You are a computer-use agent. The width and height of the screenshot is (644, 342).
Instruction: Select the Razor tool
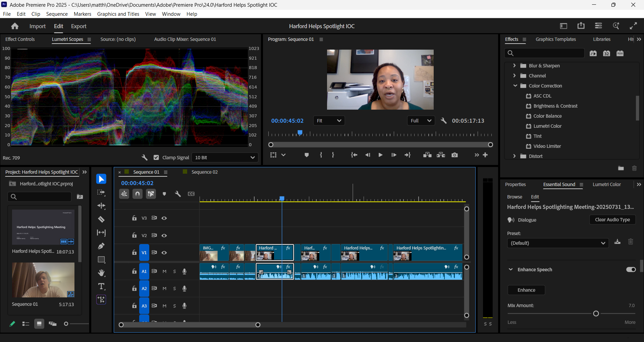coord(101,219)
